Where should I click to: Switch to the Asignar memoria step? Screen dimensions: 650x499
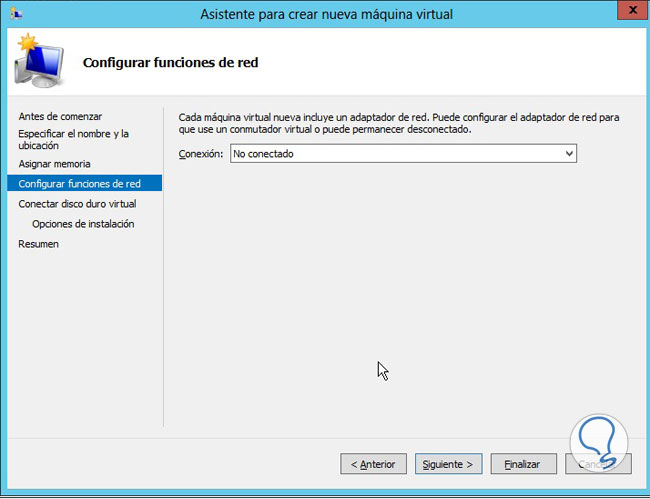54,163
